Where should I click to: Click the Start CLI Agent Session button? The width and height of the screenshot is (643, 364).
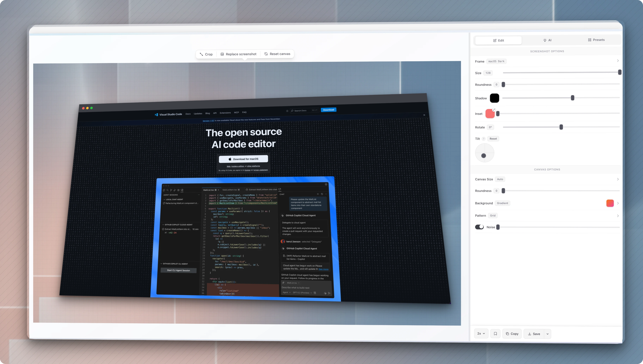tap(179, 270)
